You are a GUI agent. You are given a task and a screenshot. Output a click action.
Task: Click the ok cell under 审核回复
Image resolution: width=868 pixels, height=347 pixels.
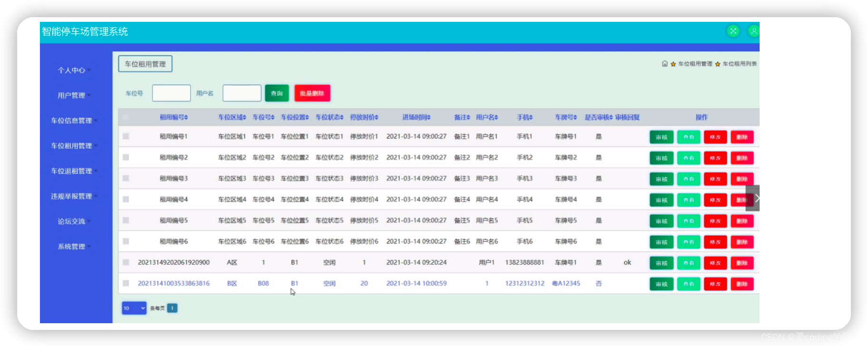(x=627, y=262)
